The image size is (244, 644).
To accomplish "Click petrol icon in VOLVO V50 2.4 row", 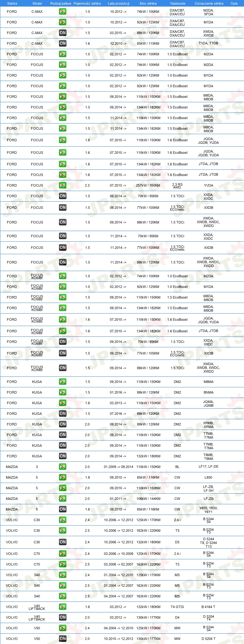I will pyautogui.click(x=63, y=628).
